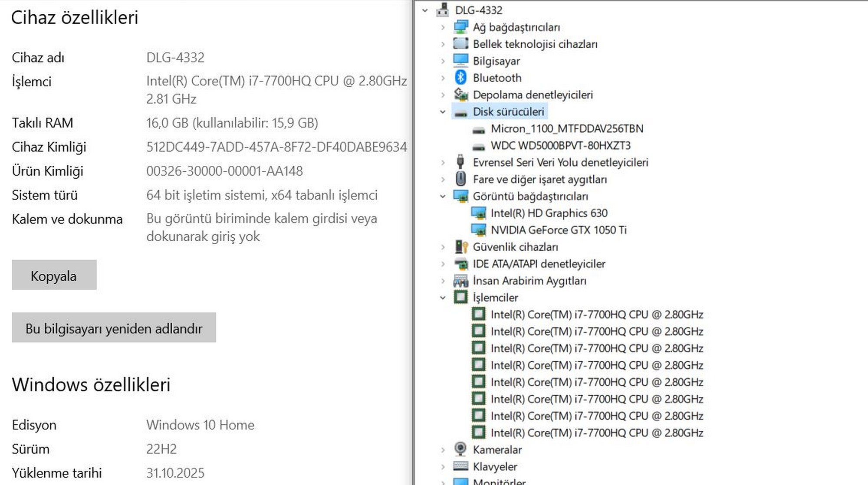This screenshot has width=868, height=485.
Task: Click the Intel HD Graphics 630 icon
Action: click(x=479, y=213)
